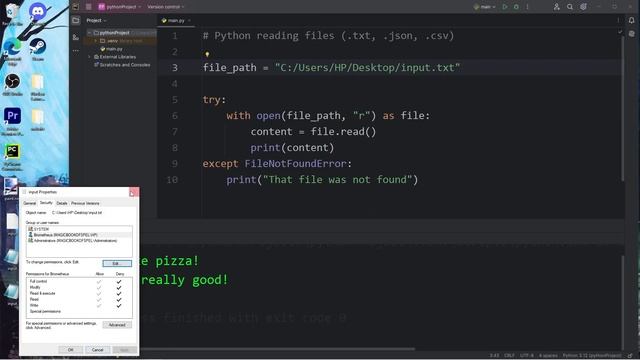Open Search Everywhere magnifier icon
Image resolution: width=640 pixels, height=360 pixels.
tap(570, 7)
